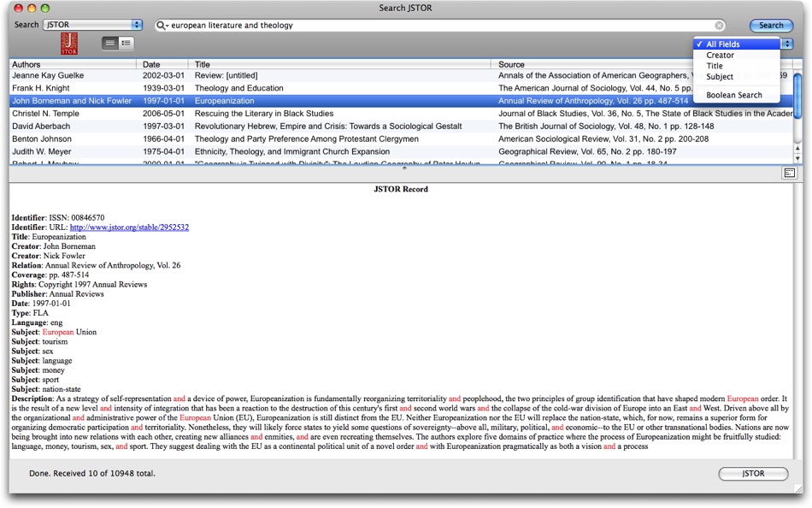Select the Christel N. Temple row
The image size is (812, 508).
click(x=402, y=114)
